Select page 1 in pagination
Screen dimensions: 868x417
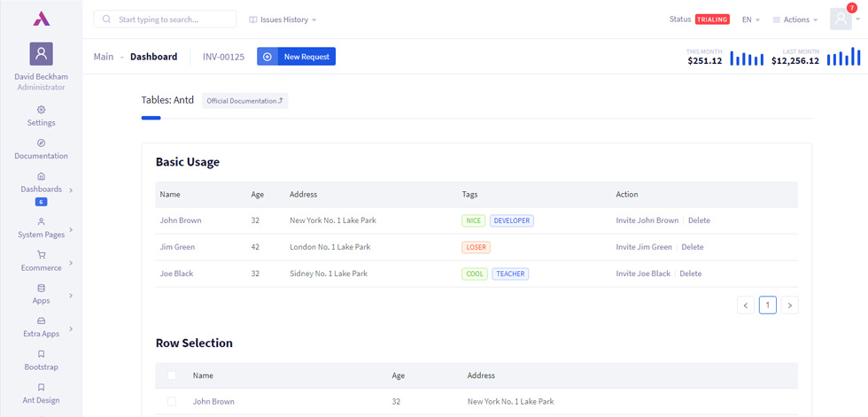[x=768, y=305]
